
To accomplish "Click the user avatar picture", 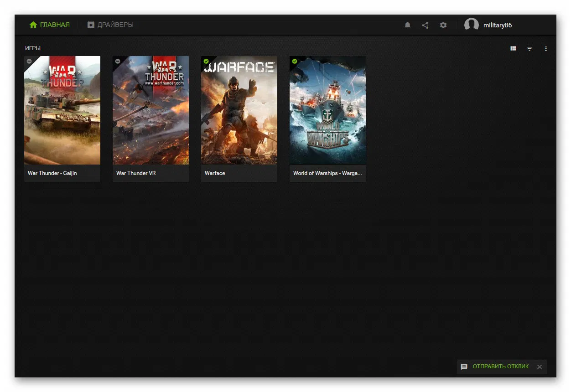I will point(472,25).
